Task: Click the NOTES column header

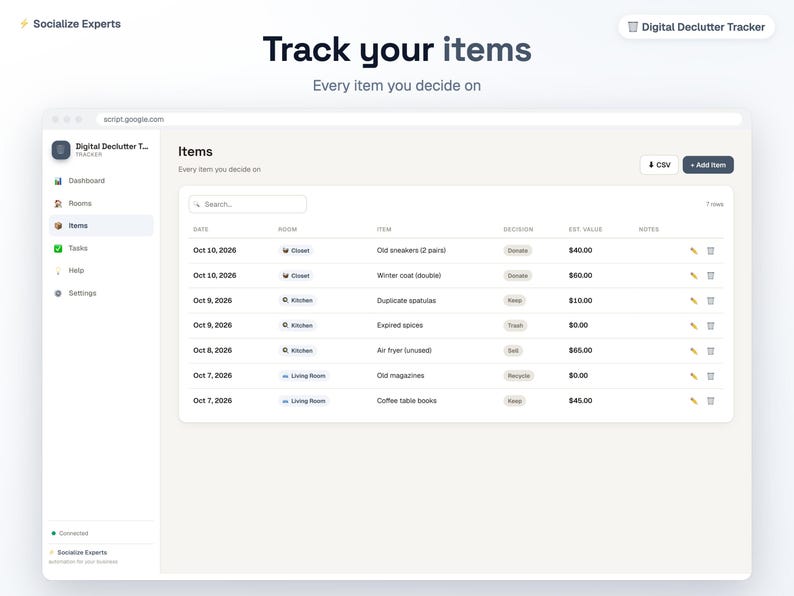Action: point(649,229)
